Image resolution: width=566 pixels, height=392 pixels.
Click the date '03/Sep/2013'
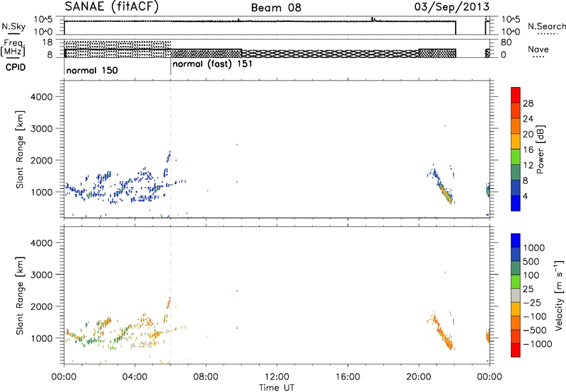tap(452, 7)
